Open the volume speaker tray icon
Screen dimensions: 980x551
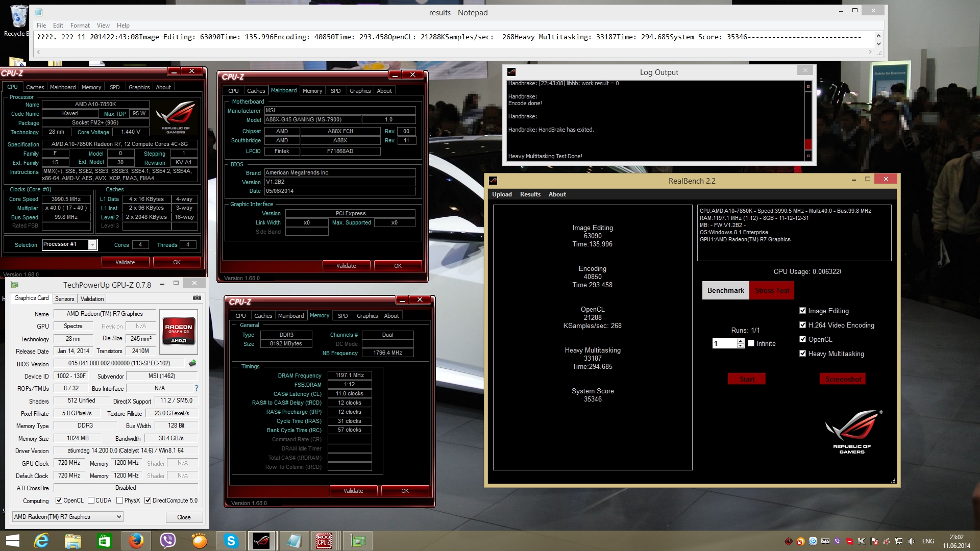click(x=911, y=541)
